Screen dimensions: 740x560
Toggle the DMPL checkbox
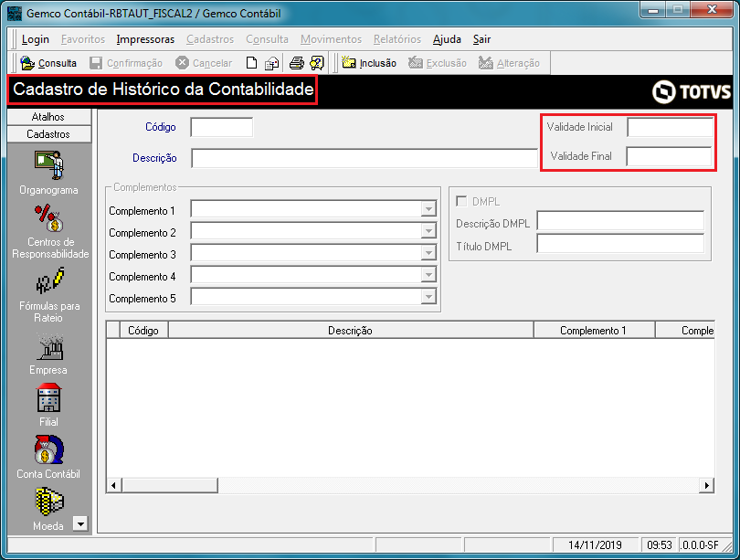[461, 202]
